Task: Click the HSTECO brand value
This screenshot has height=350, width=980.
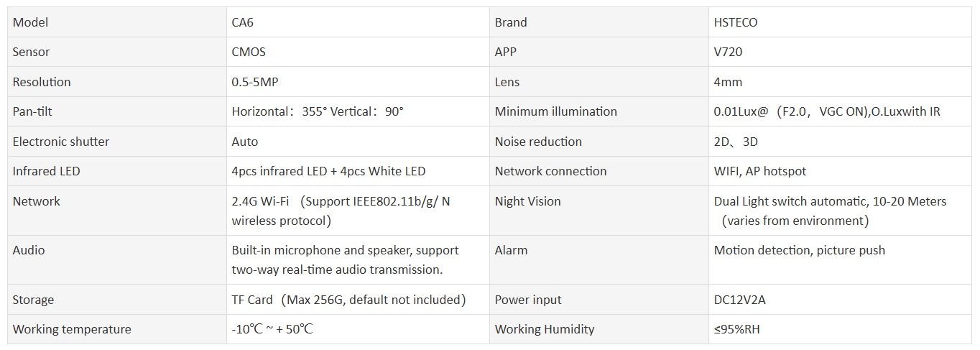Action: point(736,22)
